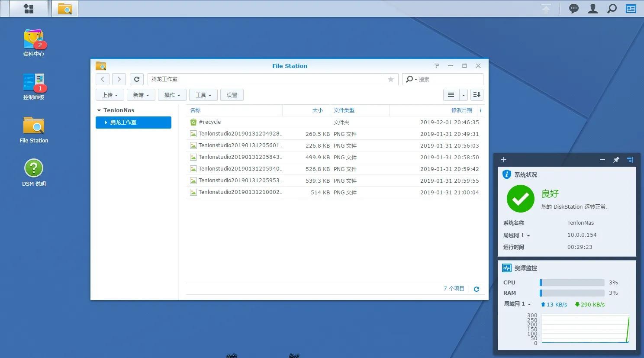
Task: Open the main menu grid icon
Action: click(x=29, y=9)
